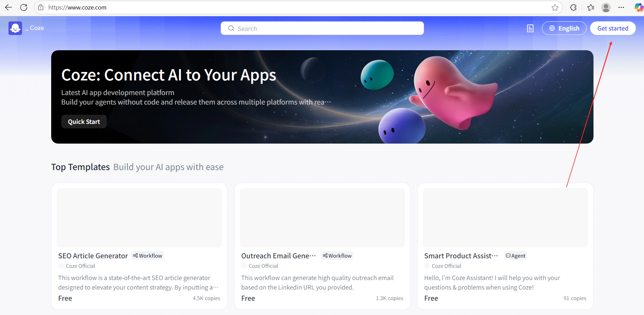This screenshot has height=315, width=644.
Task: Reload the page with the refresh icon
Action: pyautogui.click(x=24, y=7)
